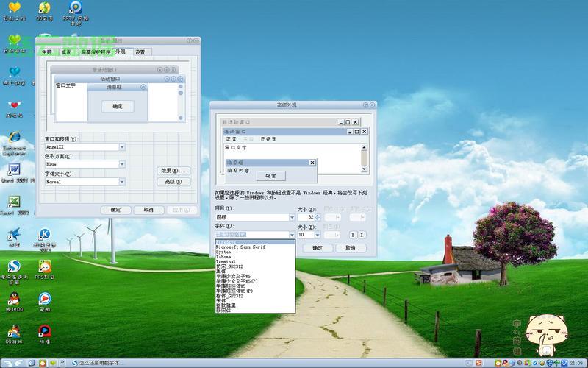
Task: Open Sogou browser desktop shortcut
Action: [13, 266]
